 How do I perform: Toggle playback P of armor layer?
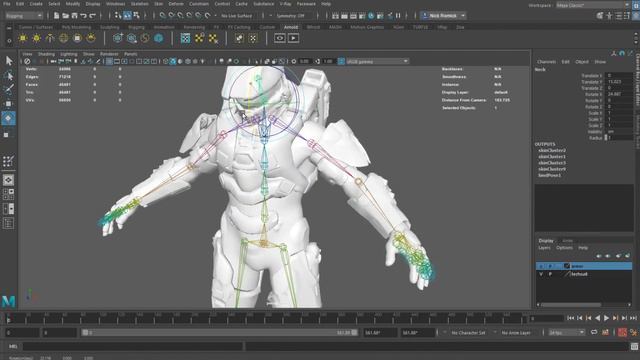(x=550, y=266)
